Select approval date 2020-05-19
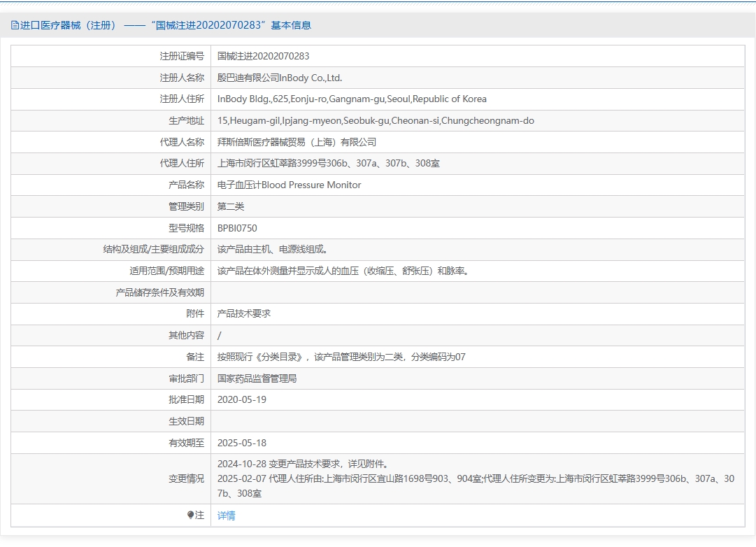Image resolution: width=756 pixels, height=547 pixels. [241, 399]
